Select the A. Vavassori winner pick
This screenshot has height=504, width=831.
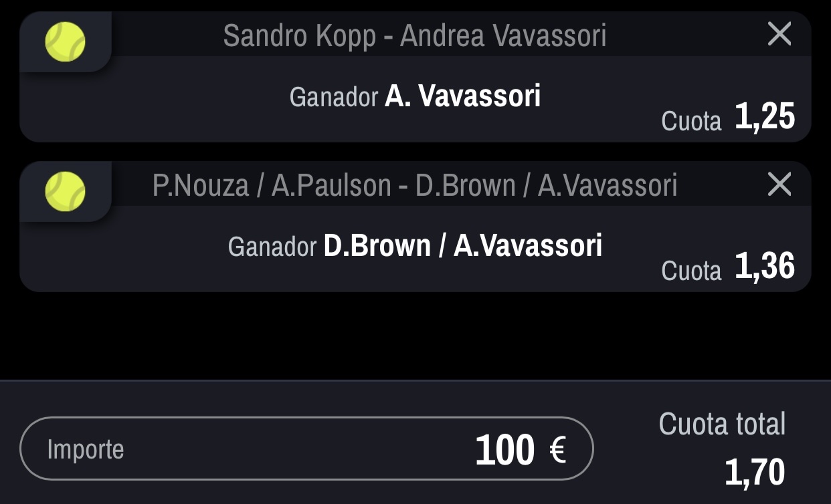click(462, 96)
